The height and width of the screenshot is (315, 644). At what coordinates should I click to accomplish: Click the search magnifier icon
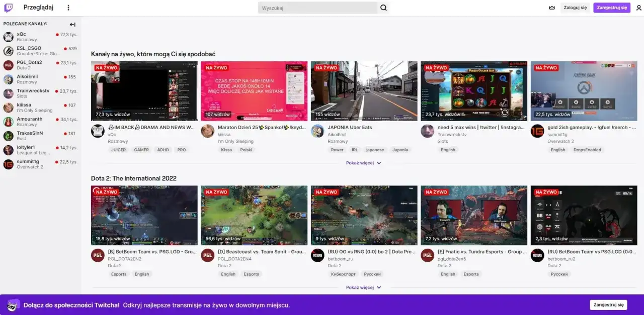click(x=383, y=8)
